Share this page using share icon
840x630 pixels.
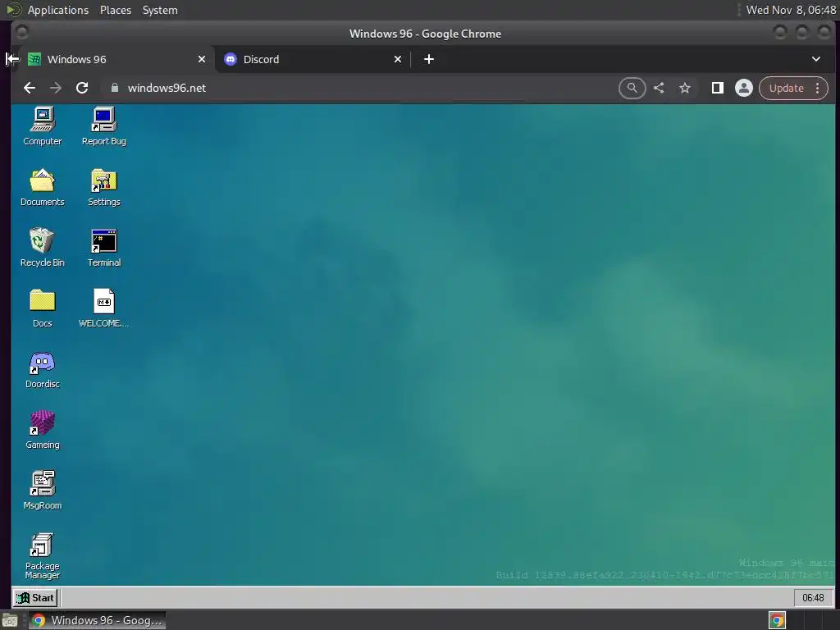[659, 88]
